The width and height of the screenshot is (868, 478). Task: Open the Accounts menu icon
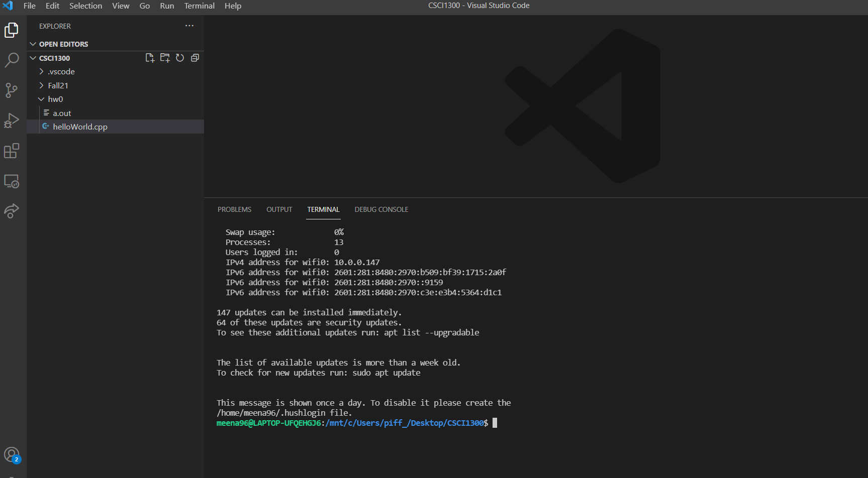(x=12, y=455)
